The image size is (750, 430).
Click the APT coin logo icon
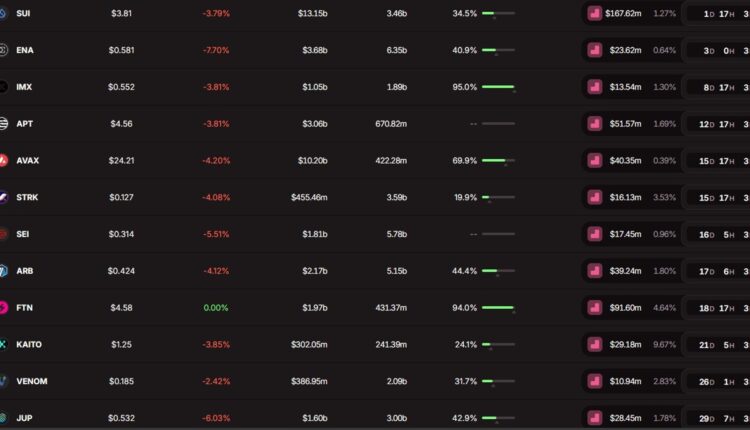[x=3, y=124]
